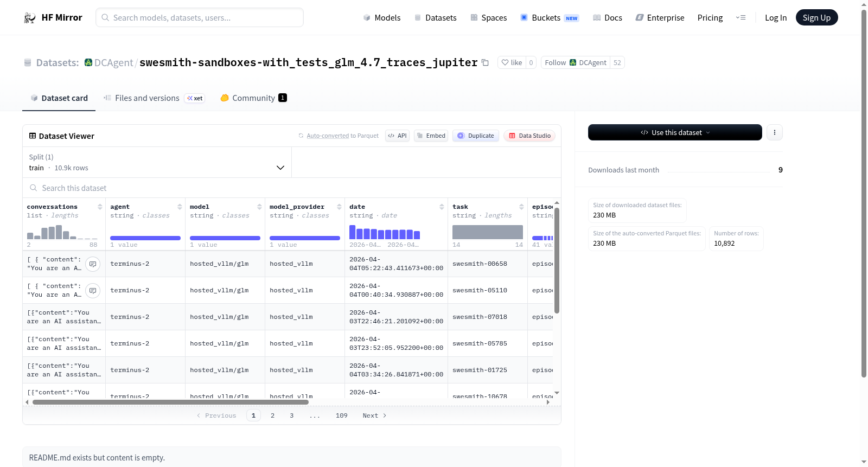
Task: Jump to page 2 of rows
Action: point(272,415)
